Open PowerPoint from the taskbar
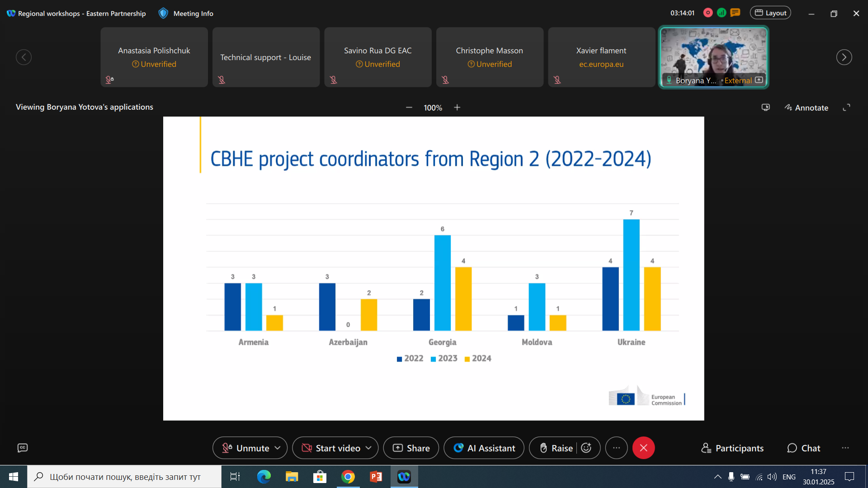The width and height of the screenshot is (868, 488). pos(376,477)
